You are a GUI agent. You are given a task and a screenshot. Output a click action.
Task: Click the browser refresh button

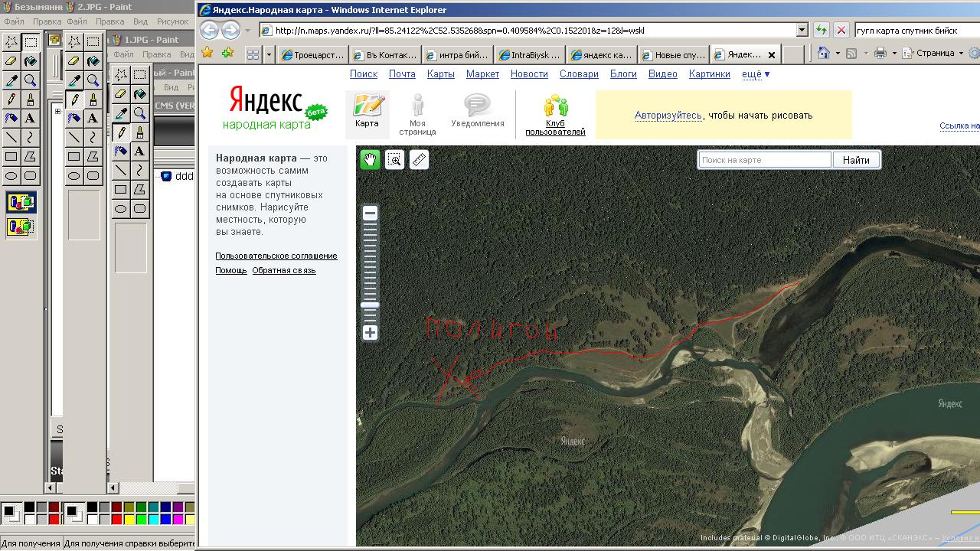coord(821,30)
